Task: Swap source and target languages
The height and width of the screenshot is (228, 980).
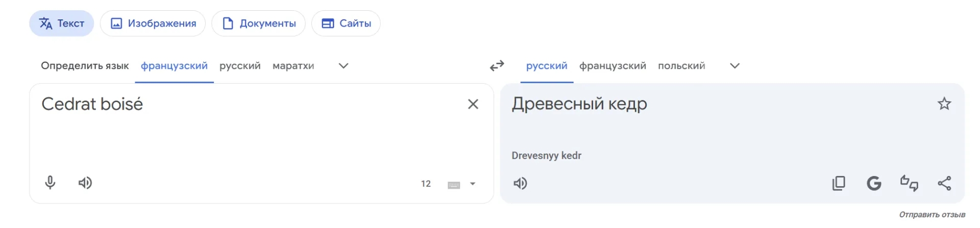Action: (497, 66)
